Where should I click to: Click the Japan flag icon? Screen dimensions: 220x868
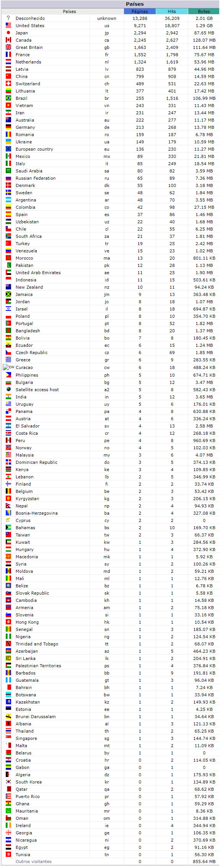(x=8, y=33)
